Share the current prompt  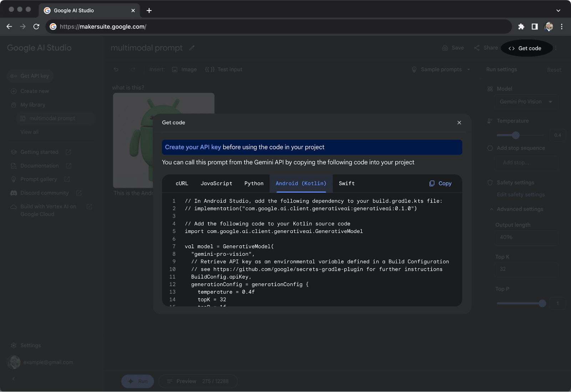point(486,47)
